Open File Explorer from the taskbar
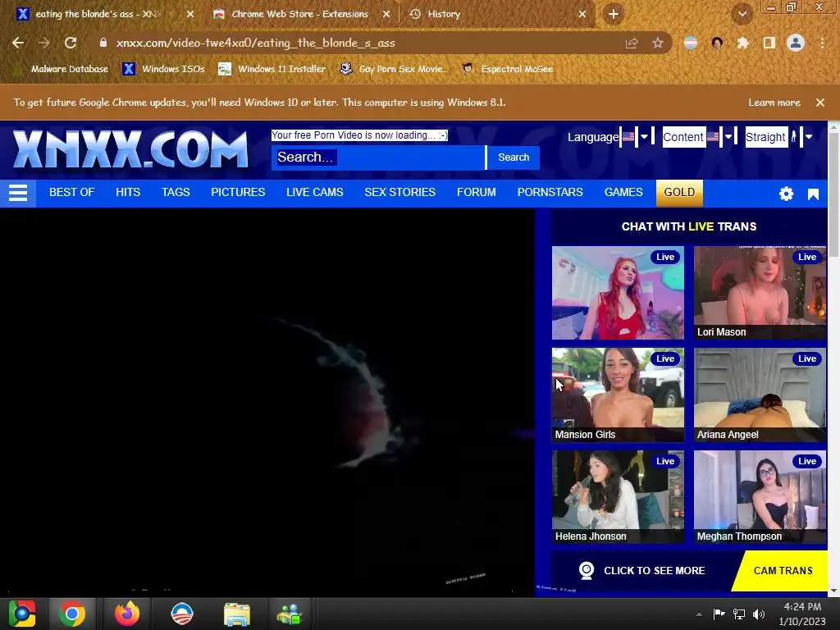Viewport: 840px width, 630px height. (x=237, y=614)
